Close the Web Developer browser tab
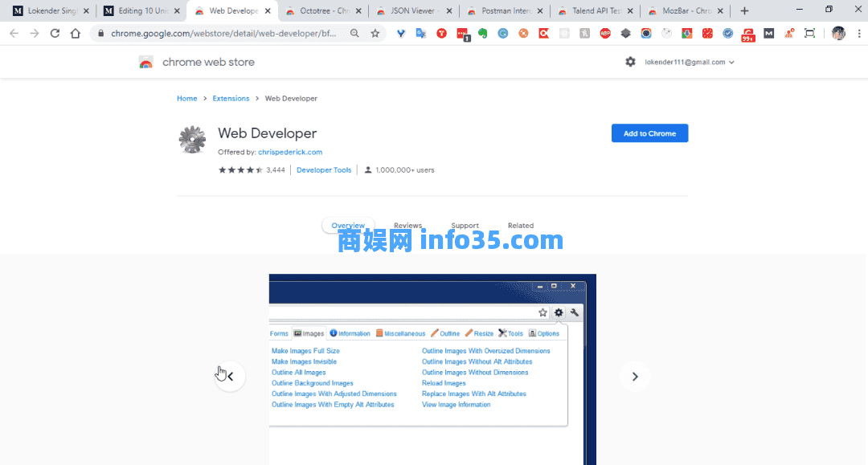Viewport: 868px width, 465px height. (268, 10)
